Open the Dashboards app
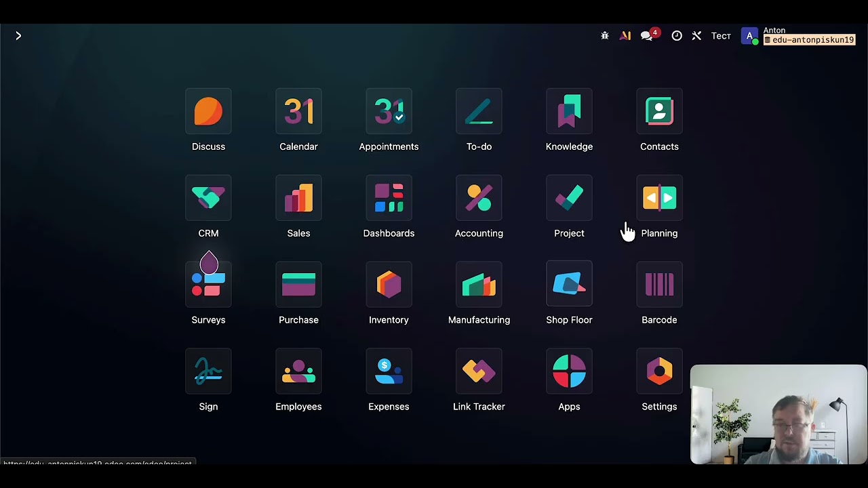 click(x=389, y=198)
